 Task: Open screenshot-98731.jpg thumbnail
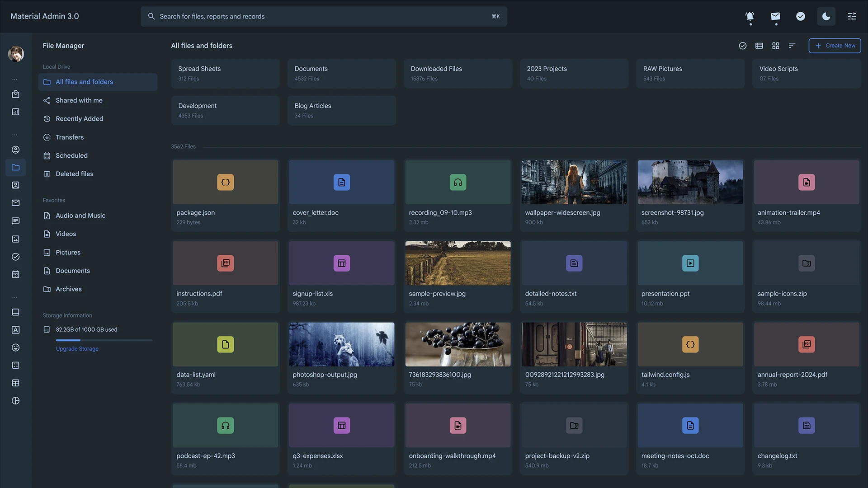point(690,182)
